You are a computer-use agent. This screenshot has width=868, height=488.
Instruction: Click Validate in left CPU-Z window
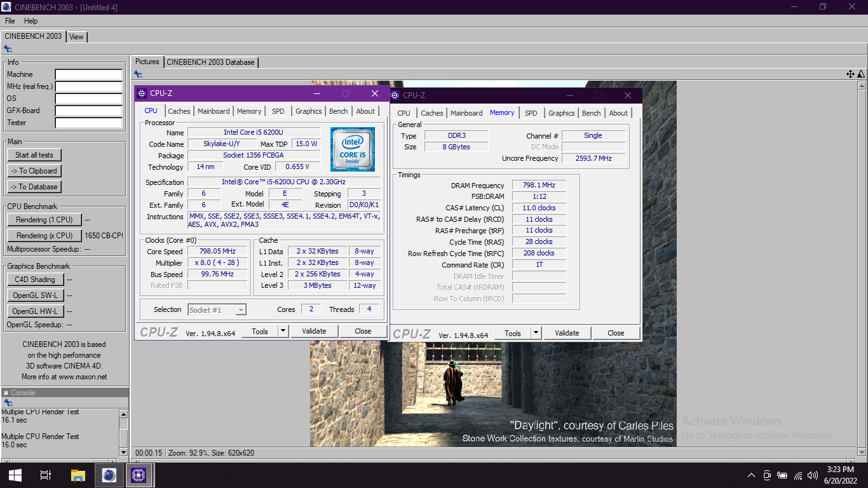314,331
